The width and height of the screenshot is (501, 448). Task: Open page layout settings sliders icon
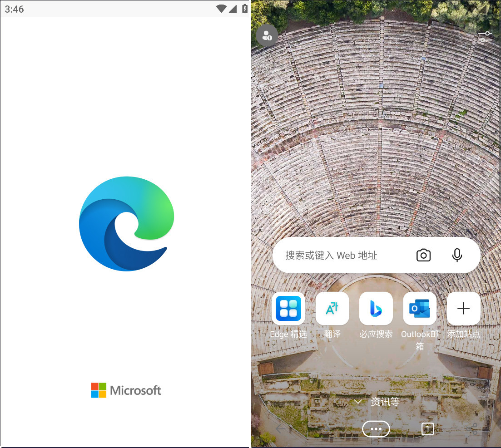485,36
